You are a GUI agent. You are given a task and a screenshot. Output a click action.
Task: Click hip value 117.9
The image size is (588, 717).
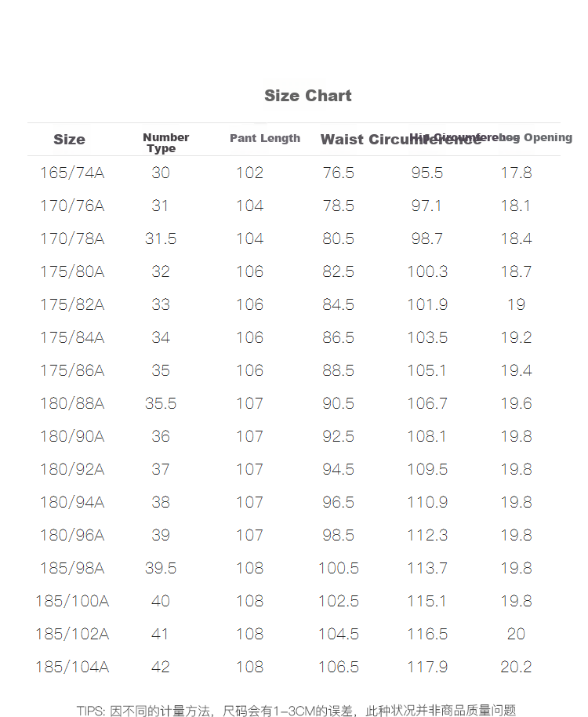click(427, 667)
